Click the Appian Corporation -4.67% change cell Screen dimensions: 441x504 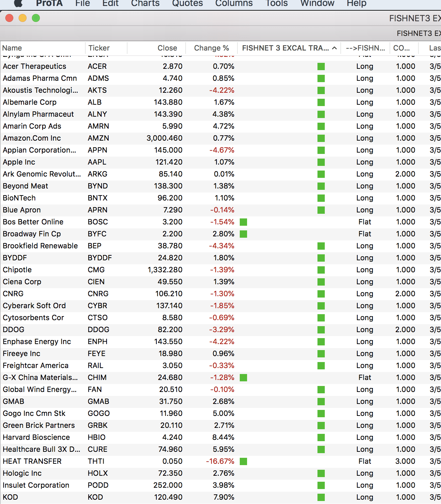pos(222,150)
